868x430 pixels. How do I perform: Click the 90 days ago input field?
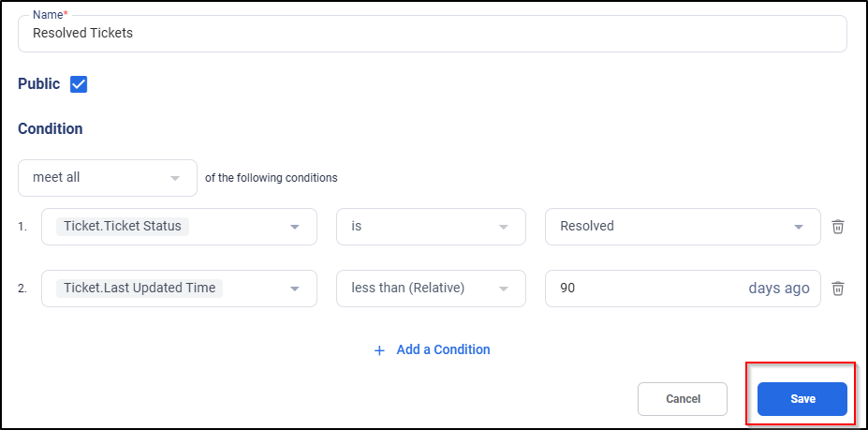point(683,289)
